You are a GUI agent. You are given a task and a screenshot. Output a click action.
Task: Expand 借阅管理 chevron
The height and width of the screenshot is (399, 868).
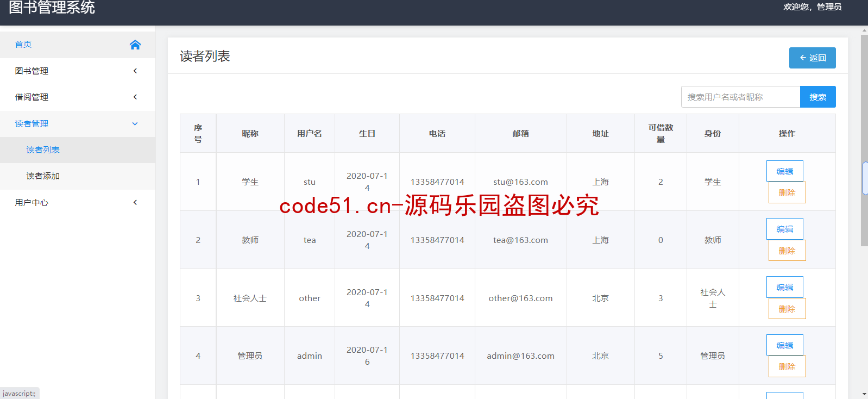point(135,97)
